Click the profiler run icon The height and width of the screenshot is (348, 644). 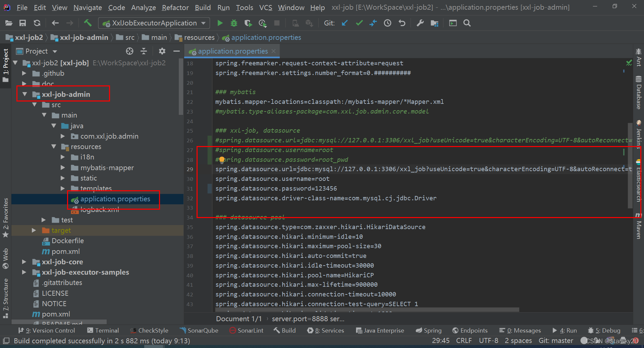262,23
